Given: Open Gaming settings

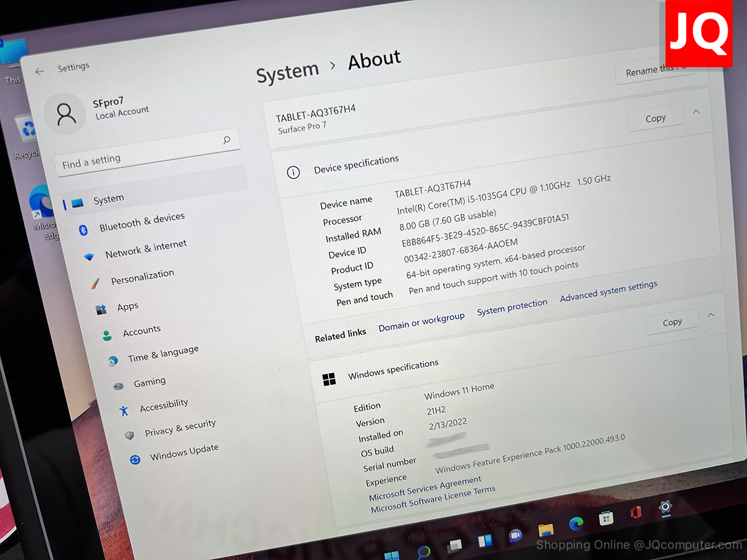Looking at the screenshot, I should 149,382.
